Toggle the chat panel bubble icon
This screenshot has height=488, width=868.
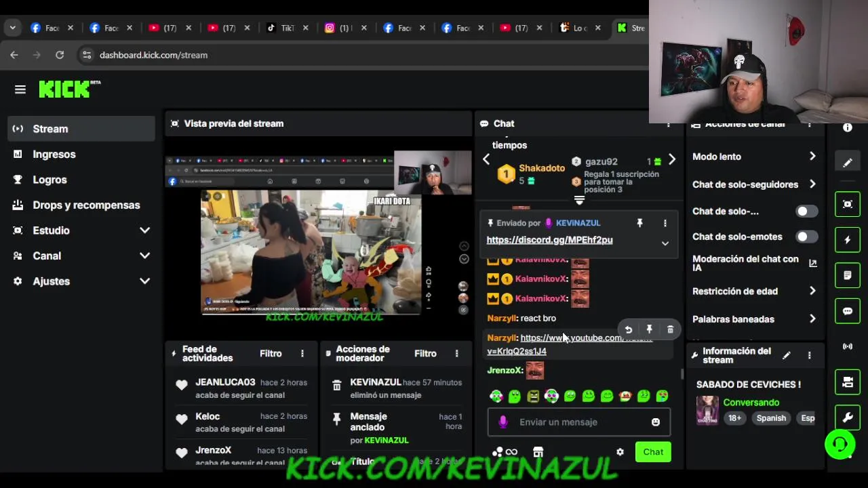coord(847,311)
